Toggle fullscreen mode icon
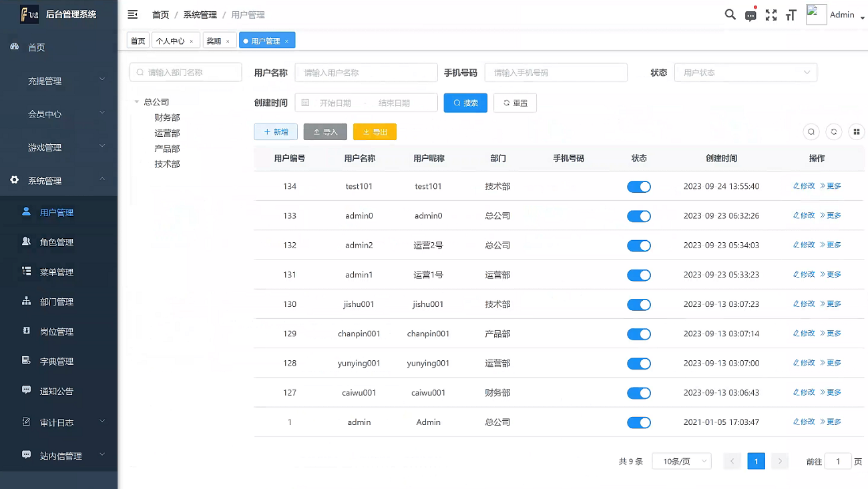 (771, 15)
